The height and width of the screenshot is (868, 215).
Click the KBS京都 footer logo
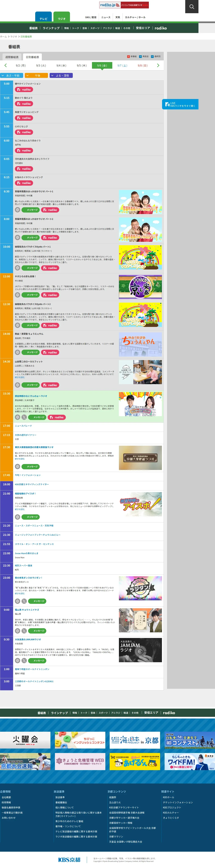(x=69, y=860)
